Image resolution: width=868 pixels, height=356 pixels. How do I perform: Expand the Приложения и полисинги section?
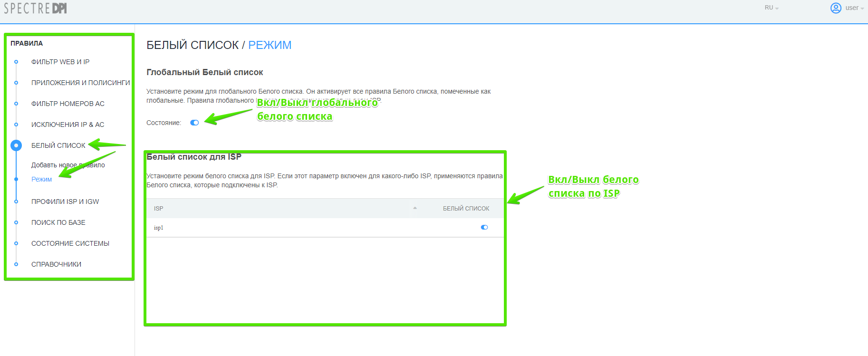80,83
